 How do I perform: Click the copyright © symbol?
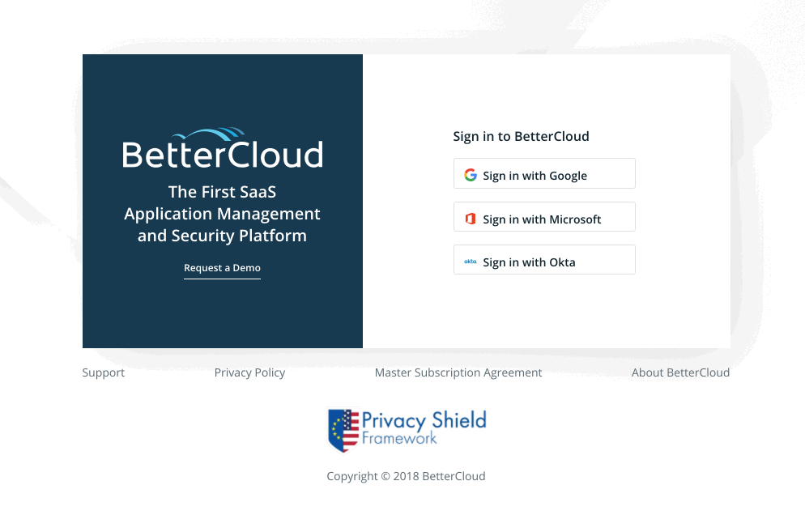(385, 477)
